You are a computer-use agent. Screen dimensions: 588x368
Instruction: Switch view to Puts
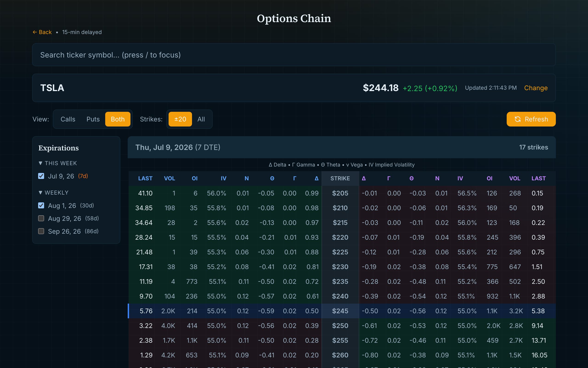(x=93, y=119)
